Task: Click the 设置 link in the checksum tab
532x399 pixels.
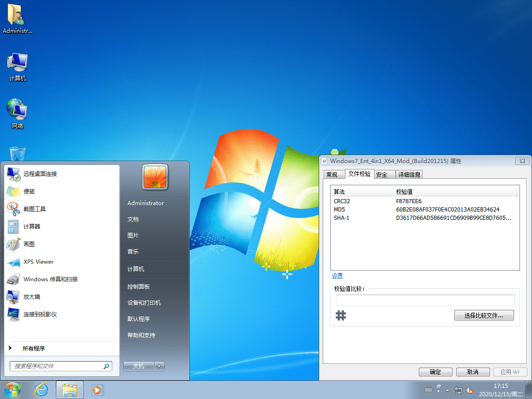Action: coord(337,275)
